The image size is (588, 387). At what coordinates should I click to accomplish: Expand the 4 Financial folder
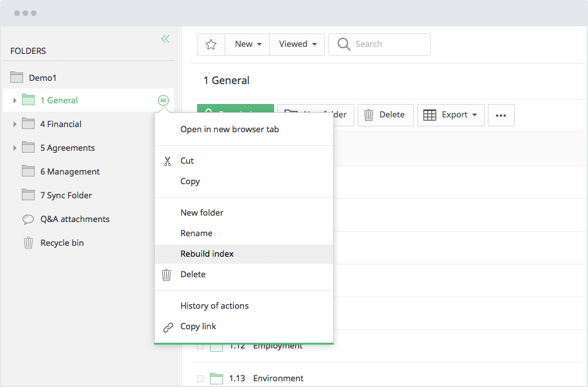[14, 124]
